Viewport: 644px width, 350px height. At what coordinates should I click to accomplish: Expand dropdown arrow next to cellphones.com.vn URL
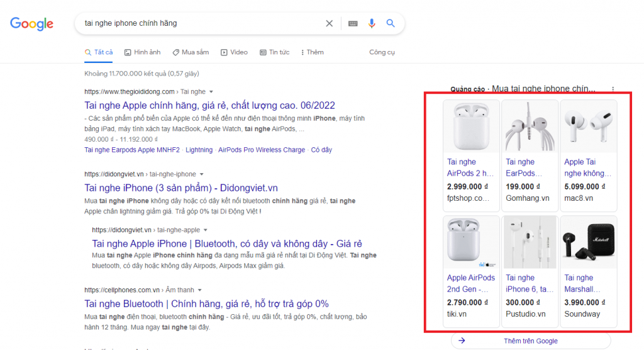click(x=201, y=290)
